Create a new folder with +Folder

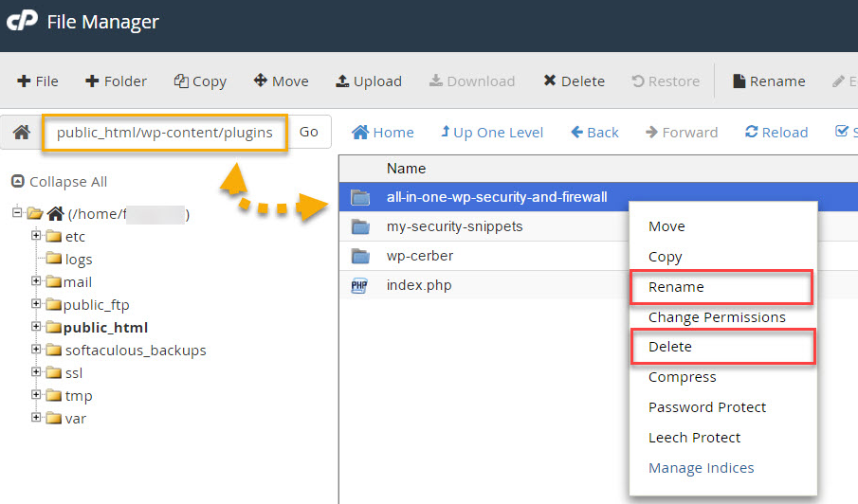tap(116, 81)
